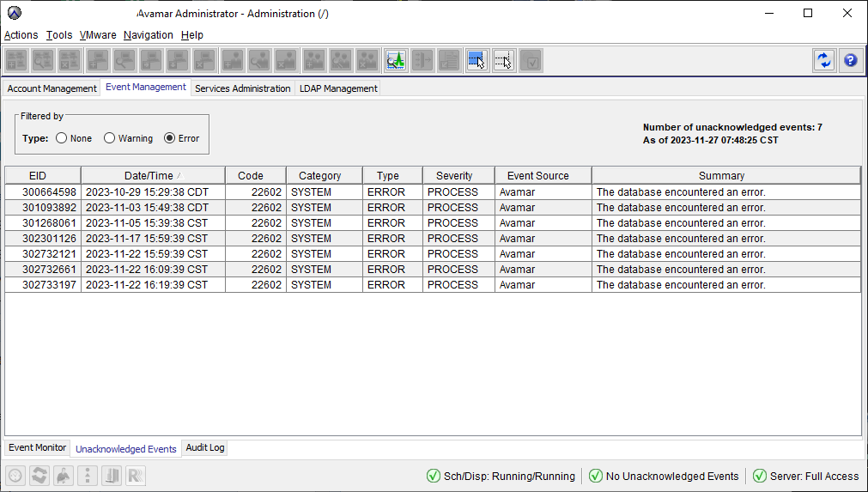The height and width of the screenshot is (492, 868).
Task: Click the dashed clear selection toolbar icon
Action: click(504, 60)
